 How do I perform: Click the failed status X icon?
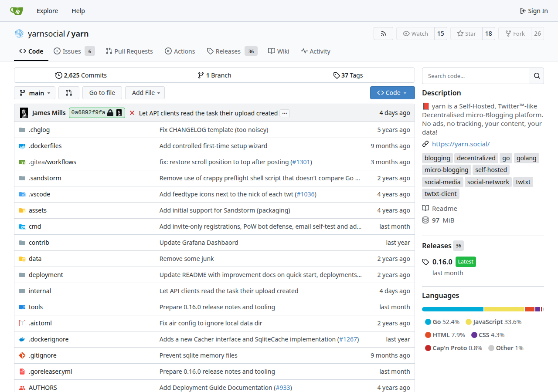coord(132,113)
